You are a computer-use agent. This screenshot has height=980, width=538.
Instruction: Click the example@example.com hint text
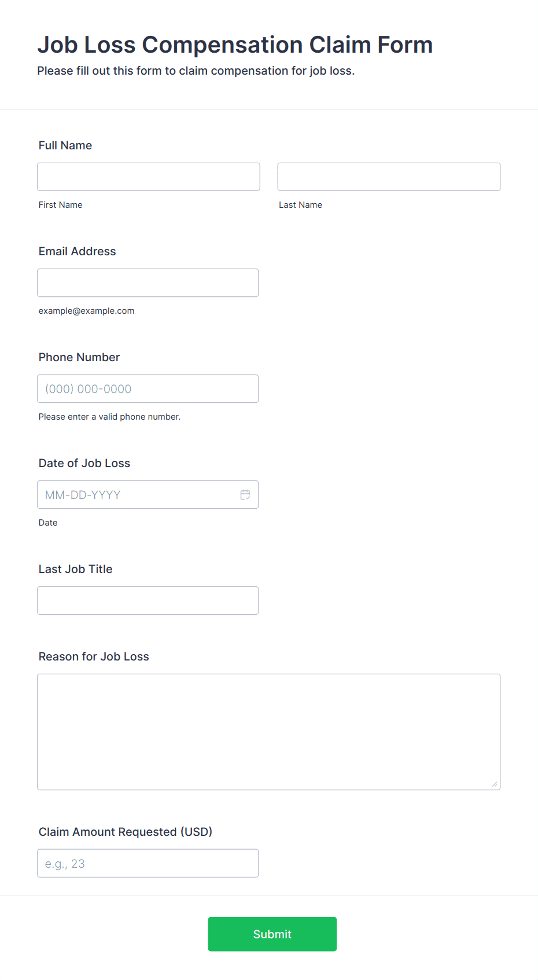tap(87, 311)
